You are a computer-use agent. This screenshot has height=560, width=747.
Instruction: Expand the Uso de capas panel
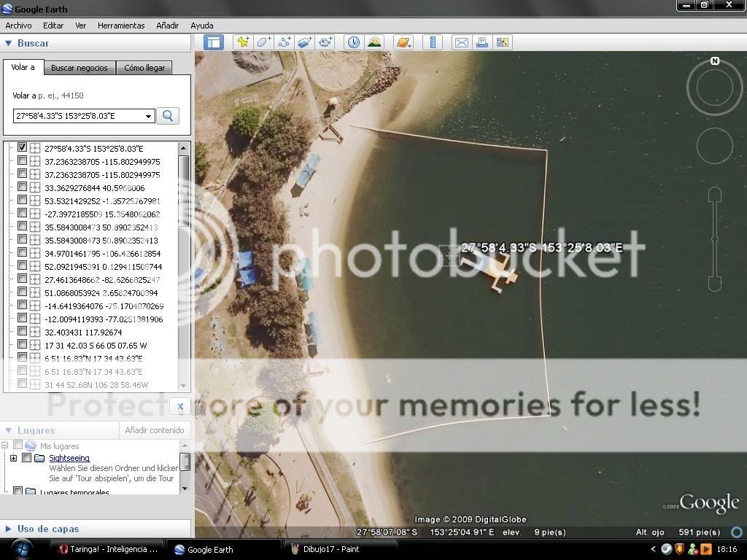coord(8,529)
